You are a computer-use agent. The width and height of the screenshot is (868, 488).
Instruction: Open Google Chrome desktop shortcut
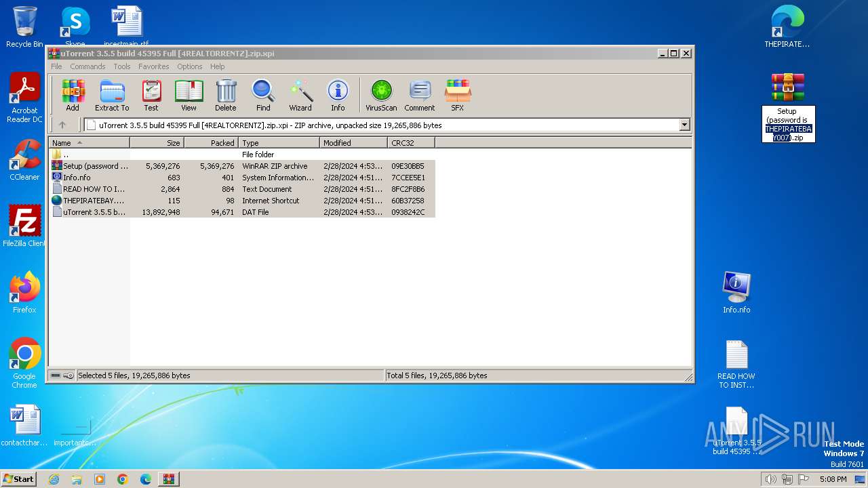24,363
